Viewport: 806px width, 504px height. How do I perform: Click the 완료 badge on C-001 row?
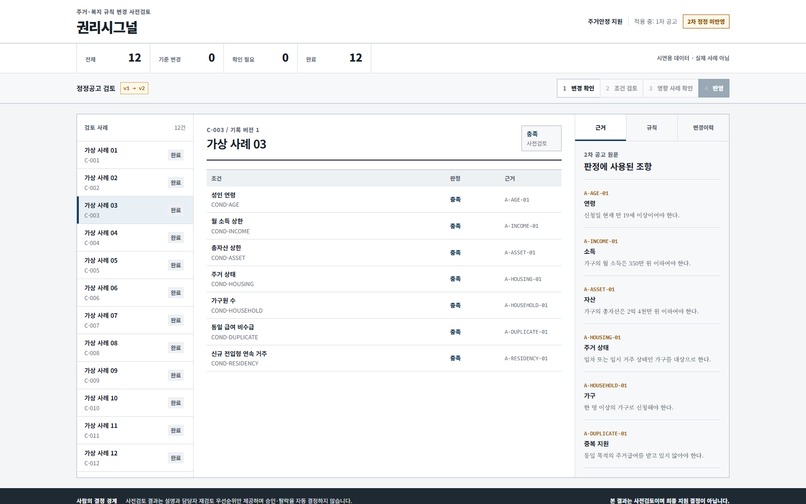tap(176, 155)
